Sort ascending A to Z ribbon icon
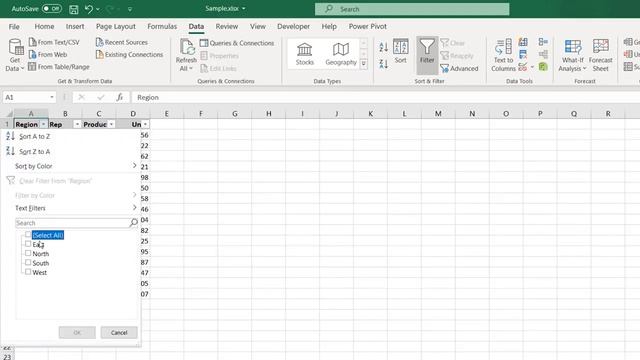640x360 pixels. [x=383, y=47]
